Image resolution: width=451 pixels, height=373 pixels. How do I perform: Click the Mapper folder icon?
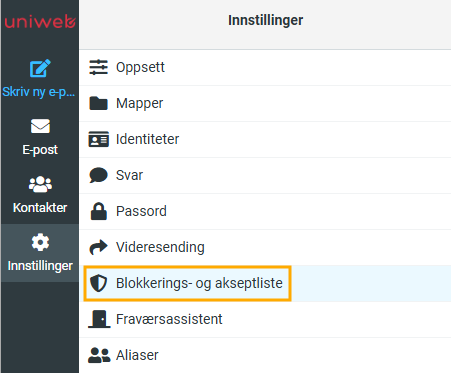[98, 103]
